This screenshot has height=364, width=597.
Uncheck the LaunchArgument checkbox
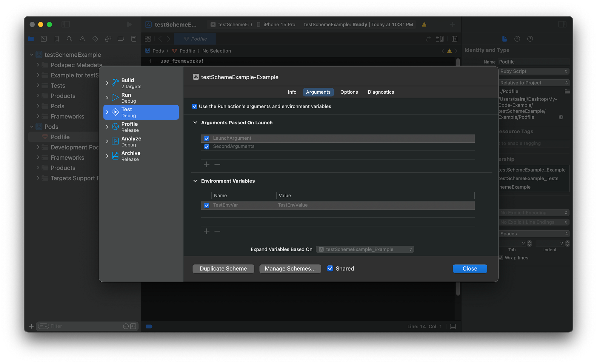(x=207, y=138)
